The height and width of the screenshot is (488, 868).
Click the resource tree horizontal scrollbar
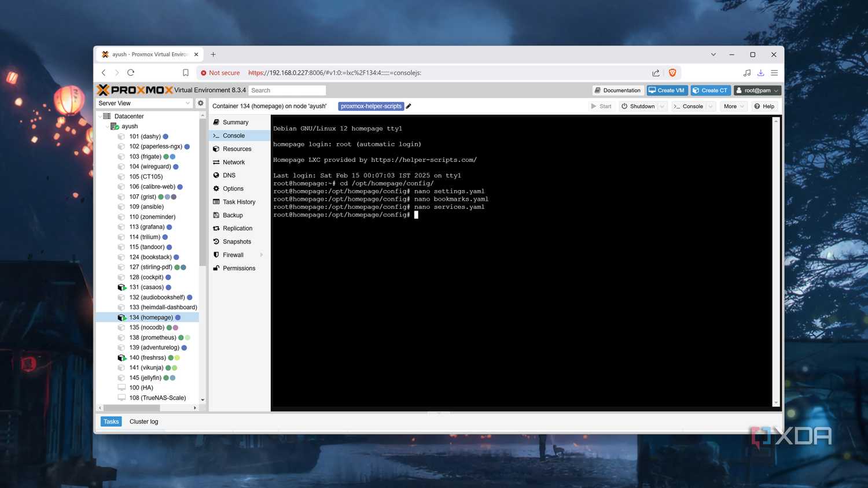132,408
